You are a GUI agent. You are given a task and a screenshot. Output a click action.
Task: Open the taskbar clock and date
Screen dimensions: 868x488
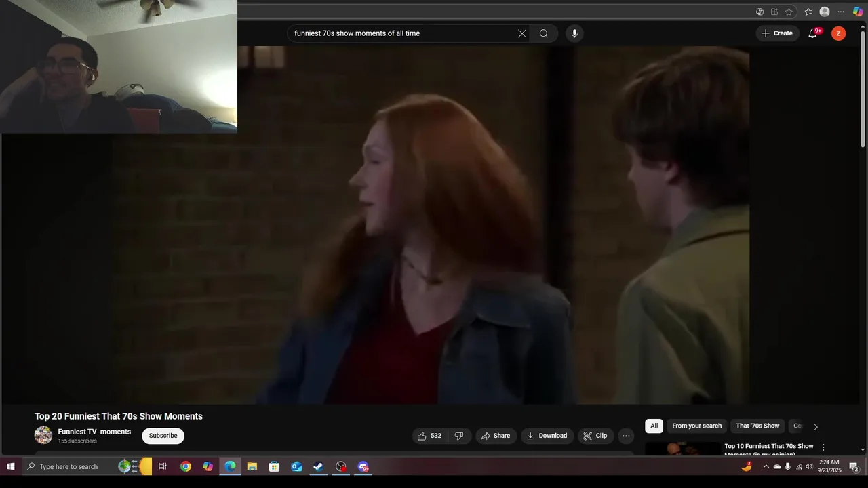(x=829, y=466)
